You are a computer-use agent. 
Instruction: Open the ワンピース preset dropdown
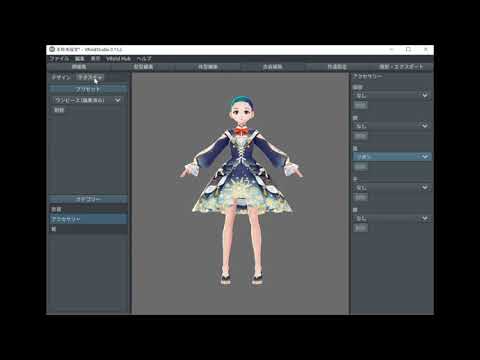tap(87, 100)
